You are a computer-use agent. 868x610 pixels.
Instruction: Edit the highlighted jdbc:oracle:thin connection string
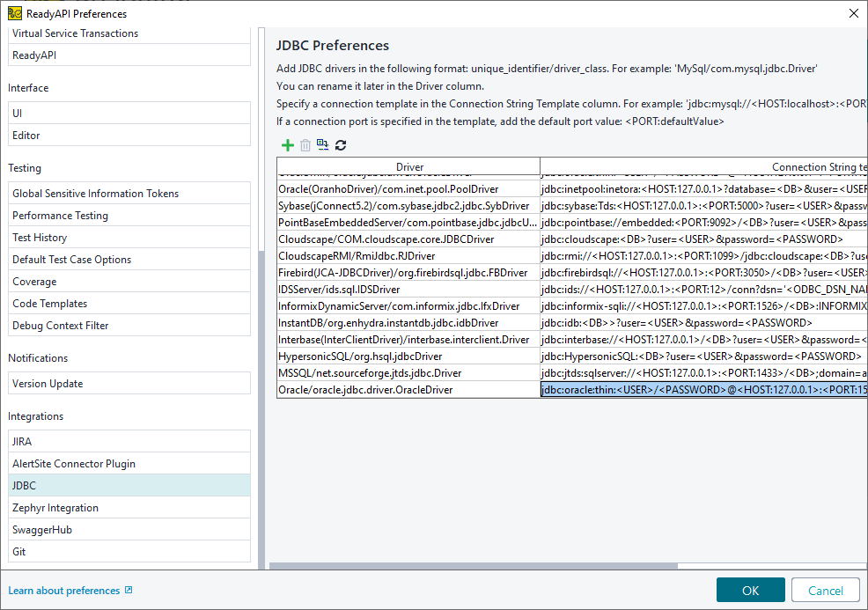coord(704,390)
